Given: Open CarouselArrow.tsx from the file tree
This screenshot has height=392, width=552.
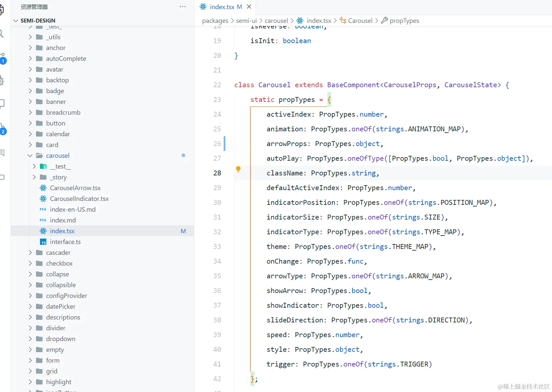Looking at the screenshot, I should tap(75, 188).
